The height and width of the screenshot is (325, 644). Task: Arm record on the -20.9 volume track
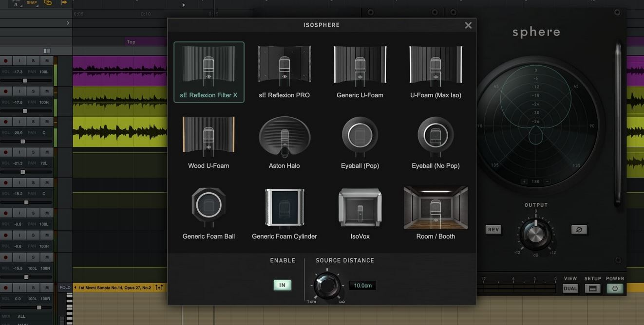click(x=6, y=122)
